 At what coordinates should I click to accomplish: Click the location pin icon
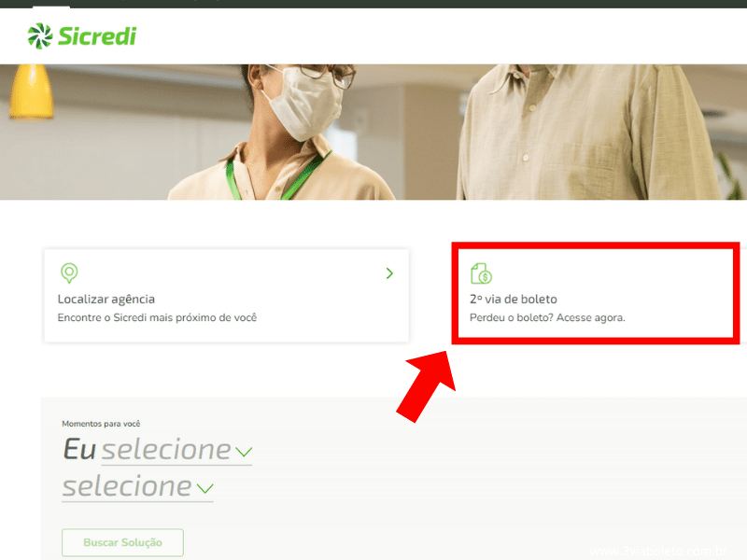(69, 273)
